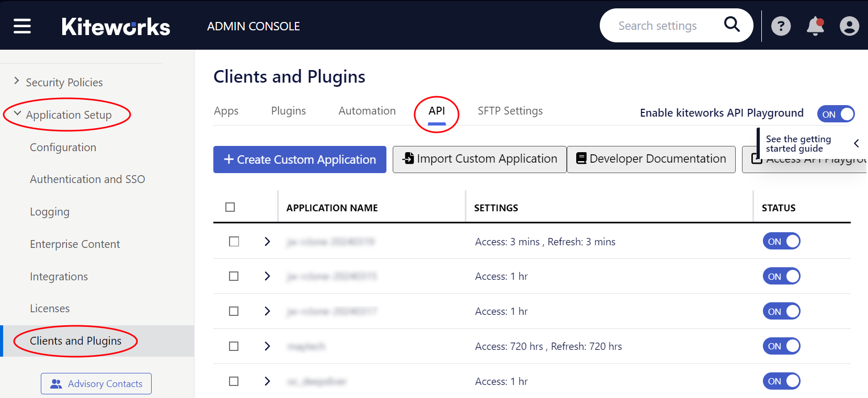Image resolution: width=868 pixels, height=398 pixels.
Task: Expand the third application row
Action: pyautogui.click(x=267, y=311)
